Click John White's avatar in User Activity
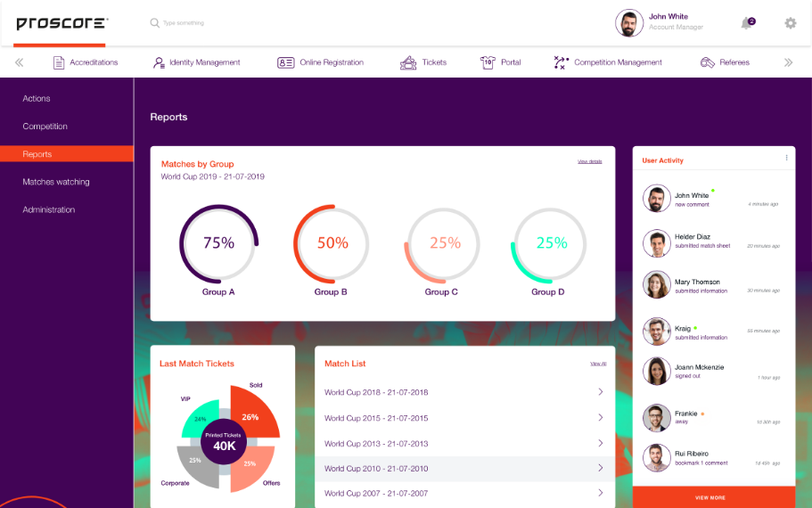This screenshot has width=812, height=508. 657,199
